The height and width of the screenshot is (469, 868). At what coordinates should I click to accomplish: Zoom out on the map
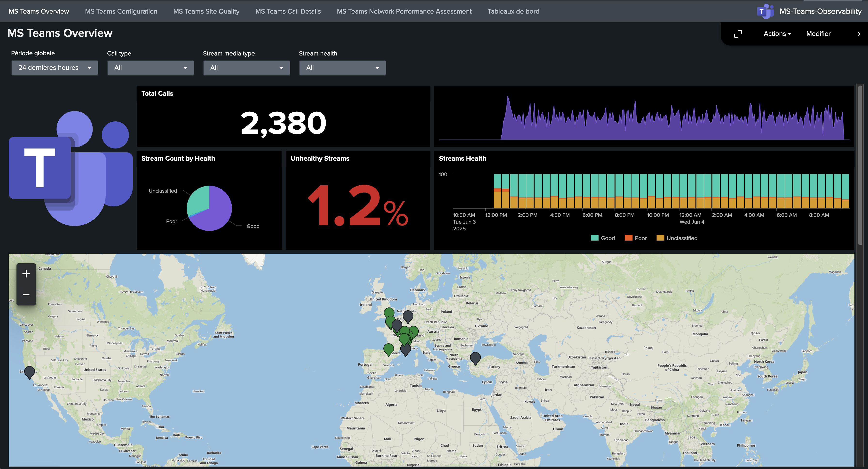pyautogui.click(x=26, y=295)
